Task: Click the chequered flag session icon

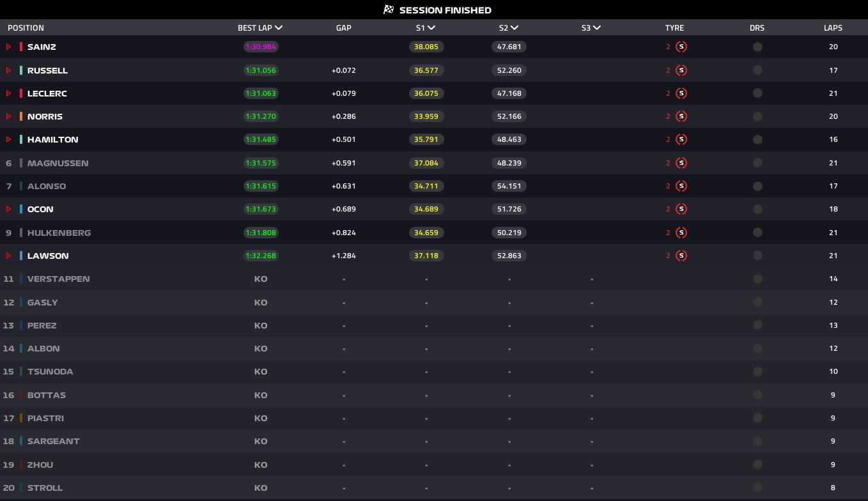Action: coord(389,10)
